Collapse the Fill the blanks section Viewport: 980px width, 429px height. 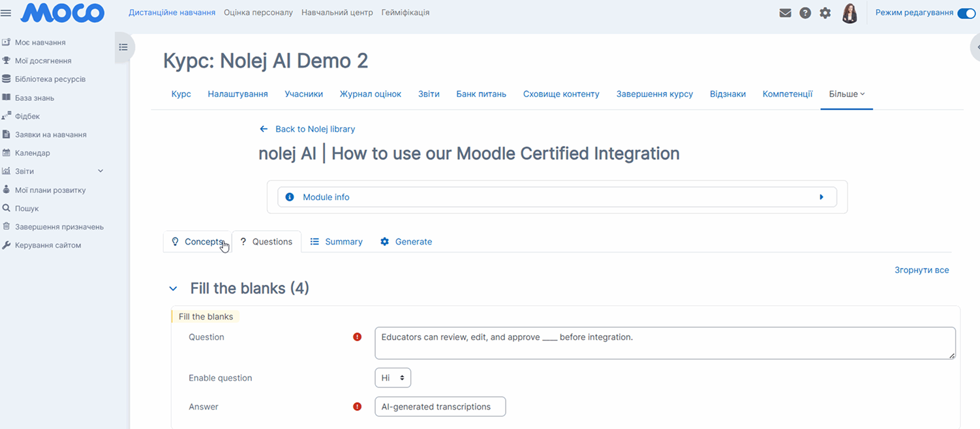(173, 288)
